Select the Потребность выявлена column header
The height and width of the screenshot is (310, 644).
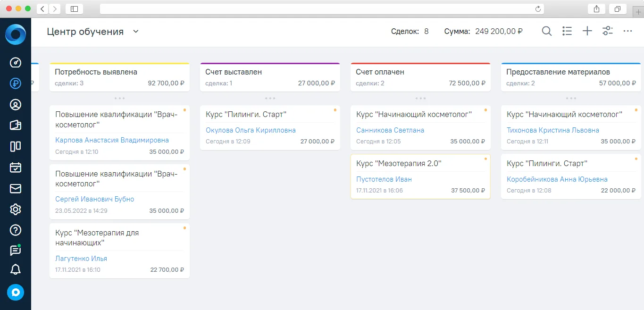(119, 77)
